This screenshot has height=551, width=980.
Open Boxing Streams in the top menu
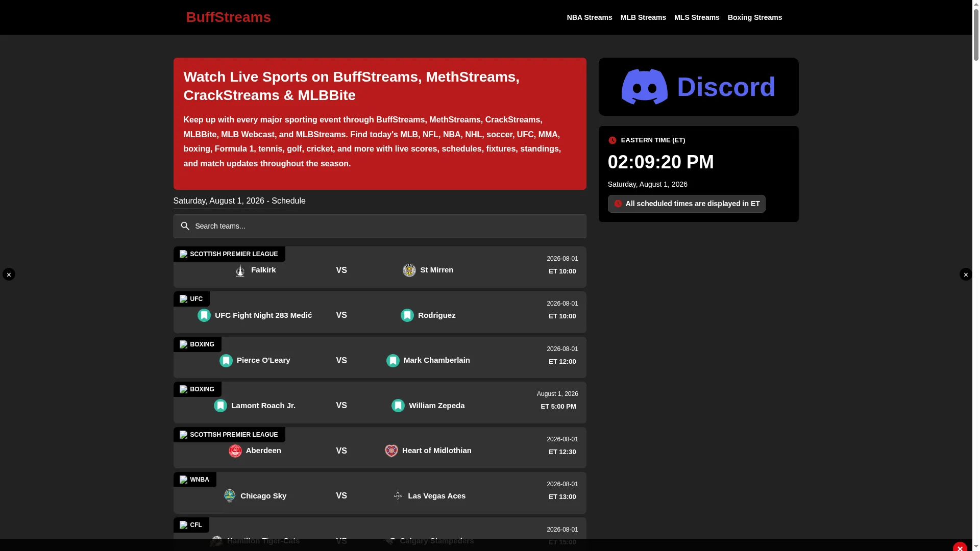pos(755,17)
